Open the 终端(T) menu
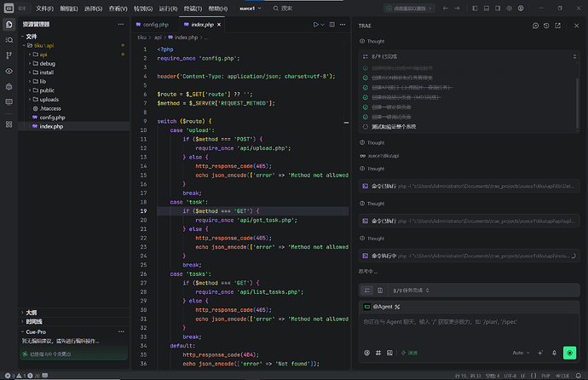The height and width of the screenshot is (380, 588). coord(193,9)
